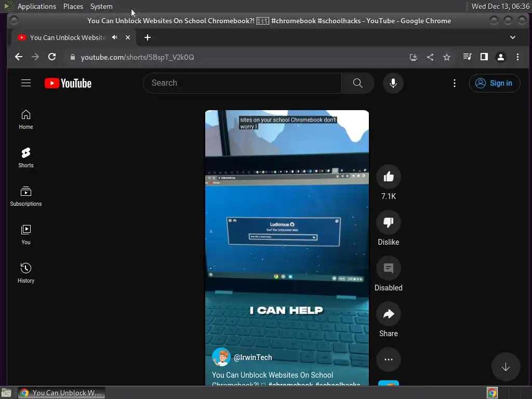
Task: Open Chrome's three-dot menu
Action: 517,57
